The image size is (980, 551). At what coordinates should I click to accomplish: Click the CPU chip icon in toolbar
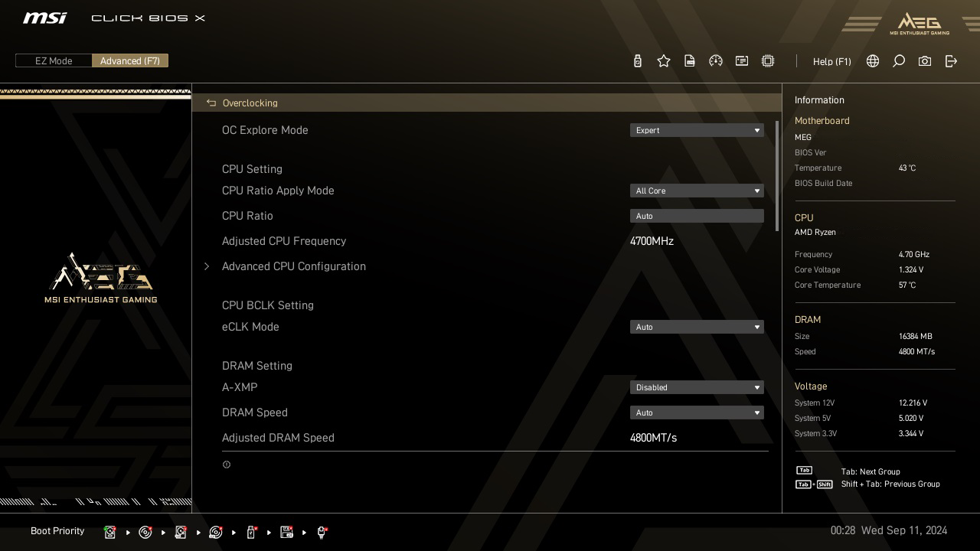coord(768,61)
